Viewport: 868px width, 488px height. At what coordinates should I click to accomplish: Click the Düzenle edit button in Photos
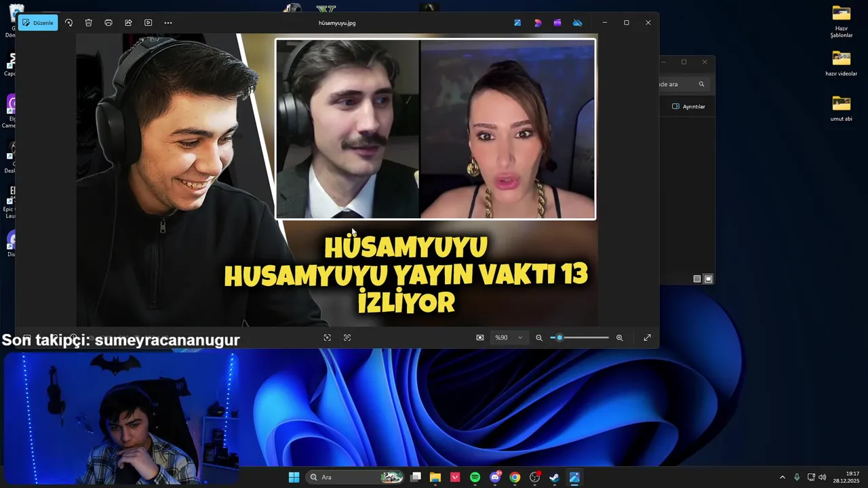[38, 22]
